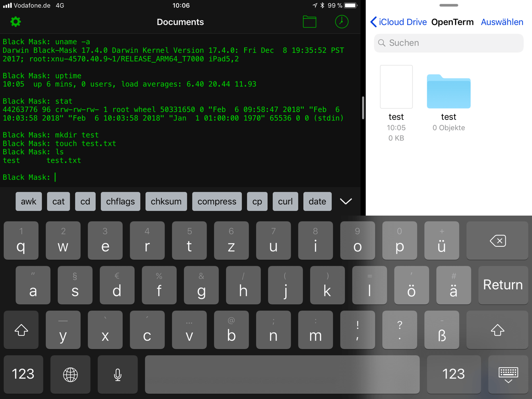Tap the f key

pyautogui.click(x=159, y=285)
